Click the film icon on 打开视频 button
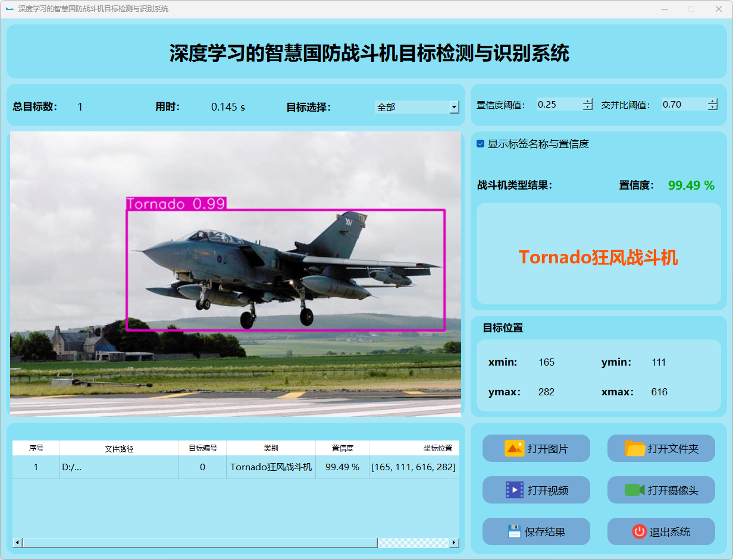Screen dimensions: 733x560 pyautogui.click(x=514, y=490)
